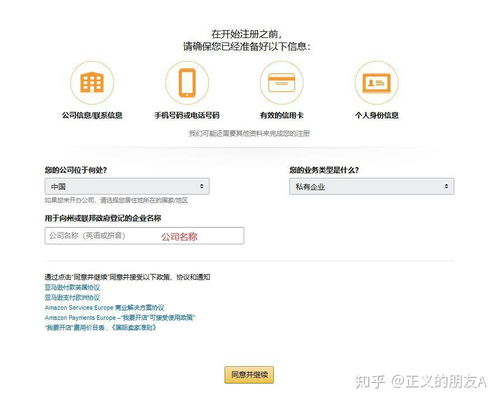Open the 亚马逊支付欧洲协议 link
The width and height of the screenshot is (499, 402).
click(x=72, y=297)
